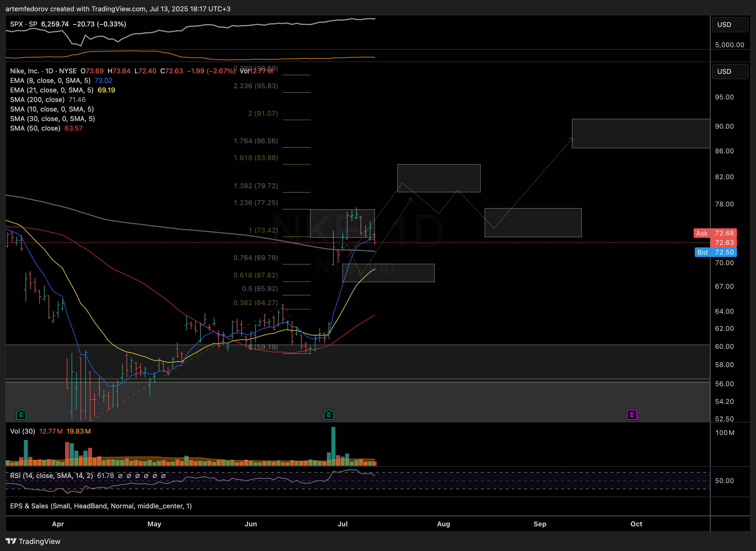This screenshot has height=551, width=756.
Task: Select the EPS & Sales indicator legend
Action: [x=101, y=506]
